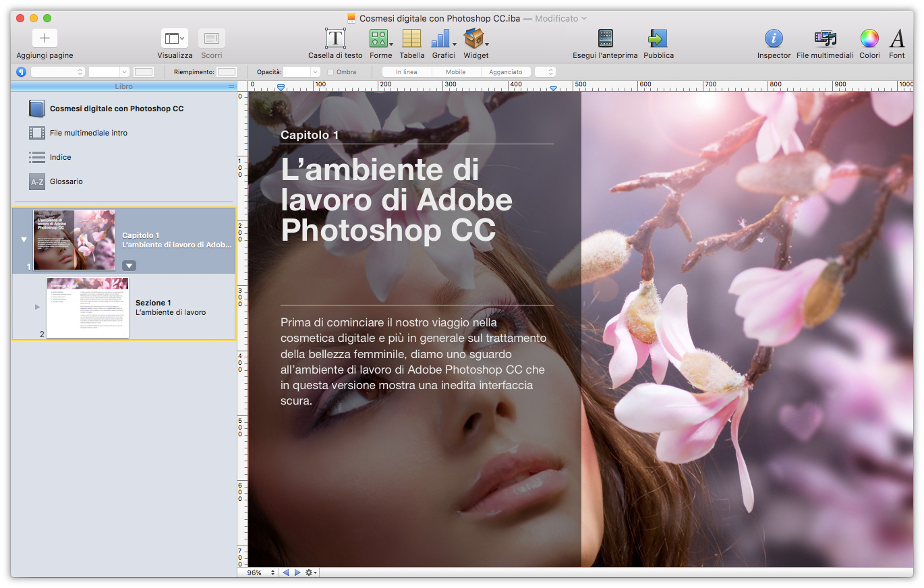924x588 pixels.
Task: Click the Scorri toolbar icon
Action: click(212, 38)
